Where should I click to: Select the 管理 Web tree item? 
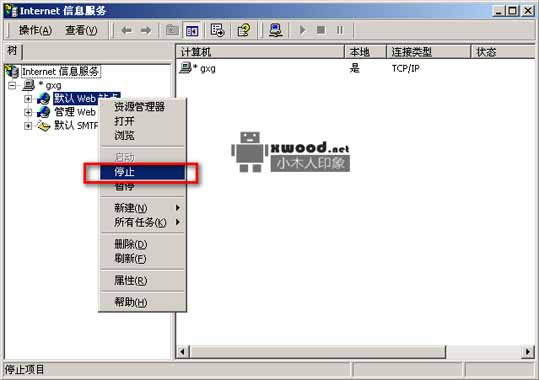click(x=75, y=112)
